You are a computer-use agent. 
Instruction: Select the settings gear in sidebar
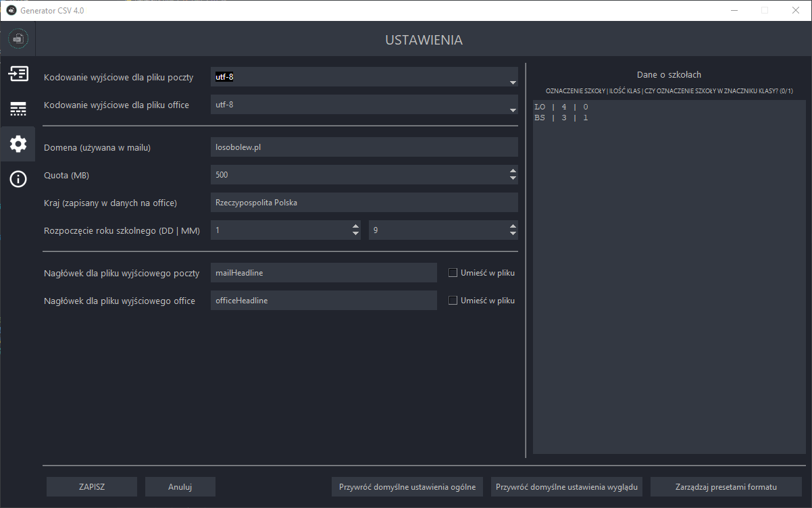coord(18,144)
